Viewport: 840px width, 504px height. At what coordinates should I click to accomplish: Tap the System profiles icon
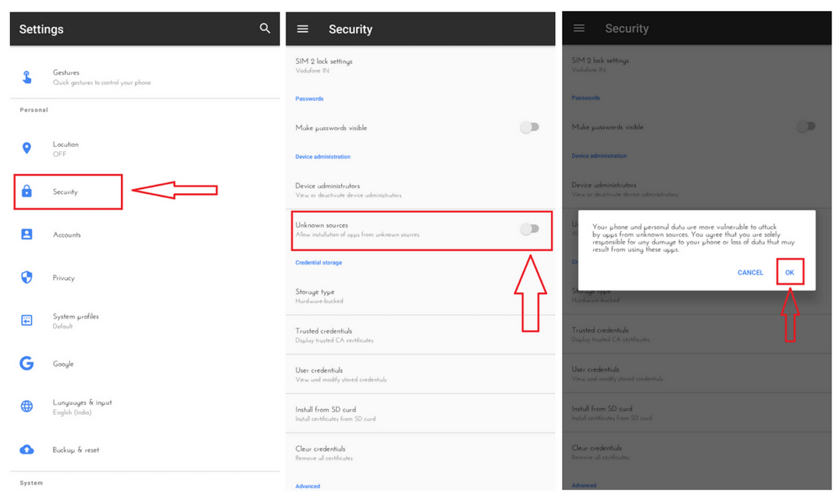click(27, 320)
